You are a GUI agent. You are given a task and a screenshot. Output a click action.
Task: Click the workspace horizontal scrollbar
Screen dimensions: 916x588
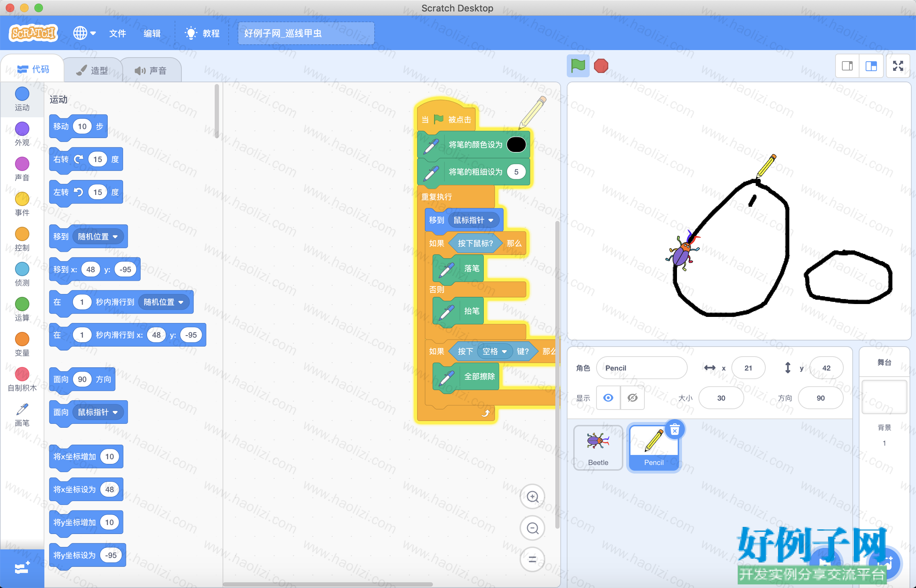328,584
